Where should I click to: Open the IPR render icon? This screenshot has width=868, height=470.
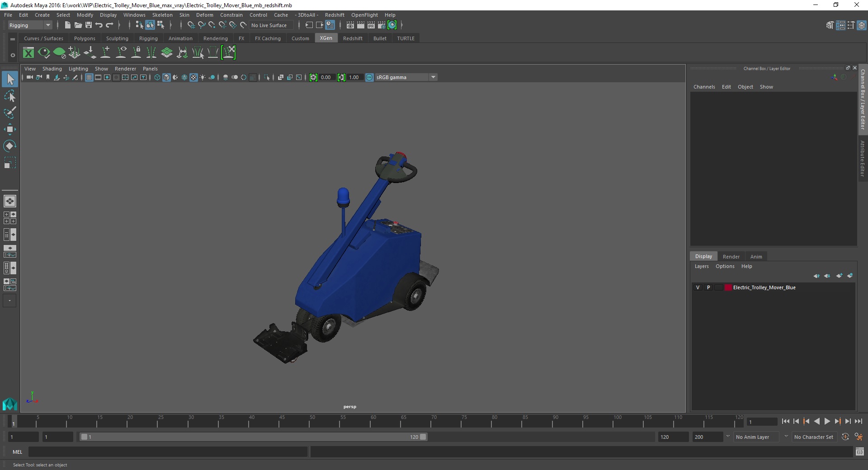pos(371,25)
